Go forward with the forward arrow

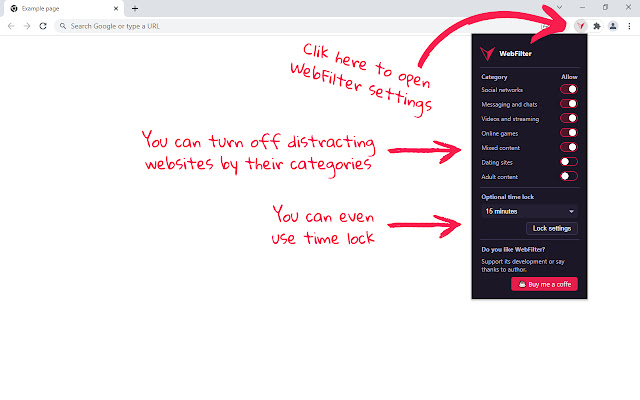(27, 26)
